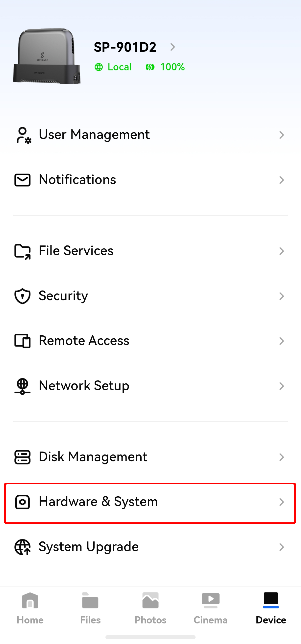301x644 pixels.
Task: Go to the Photos tab
Action: pyautogui.click(x=151, y=608)
